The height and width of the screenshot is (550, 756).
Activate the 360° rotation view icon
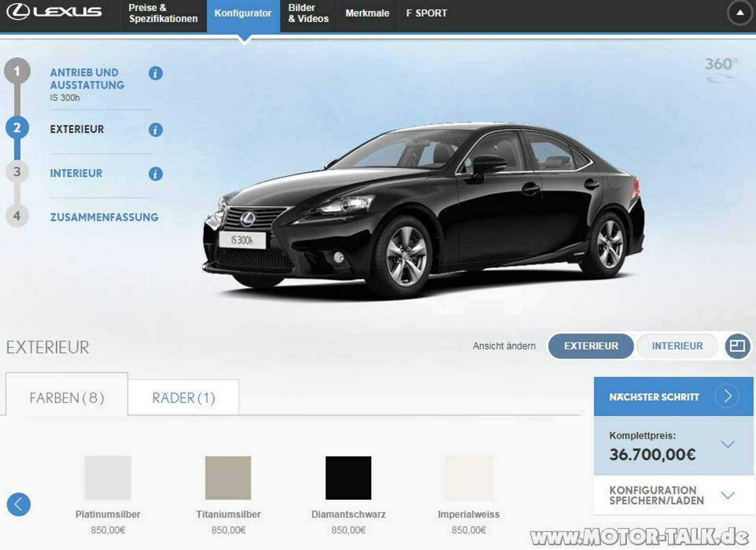click(x=720, y=69)
